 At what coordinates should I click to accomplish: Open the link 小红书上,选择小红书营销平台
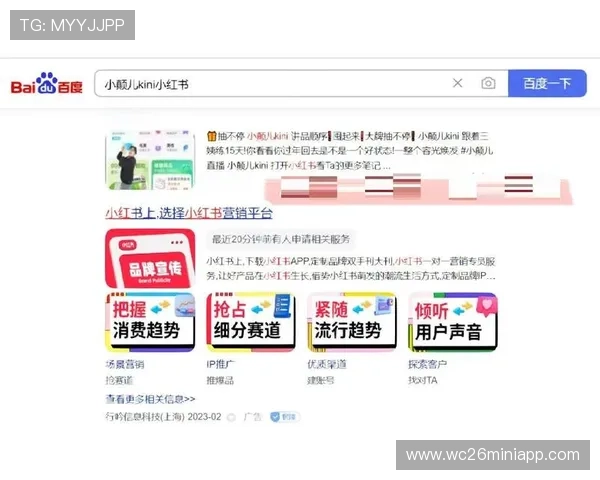tap(189, 213)
